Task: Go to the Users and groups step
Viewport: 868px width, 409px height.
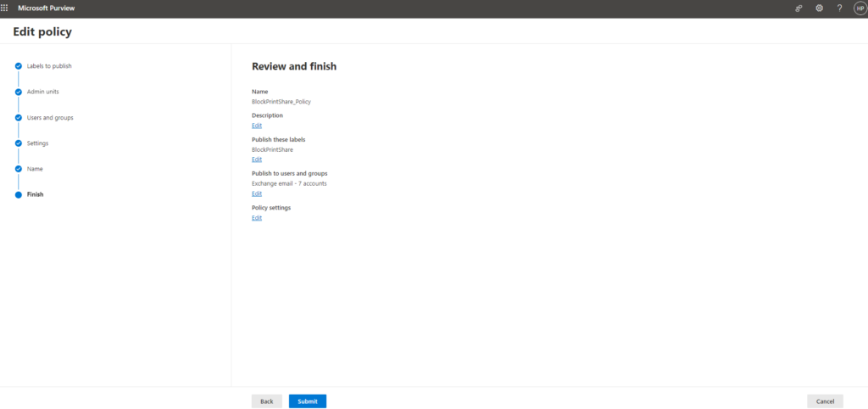Action: tap(50, 117)
